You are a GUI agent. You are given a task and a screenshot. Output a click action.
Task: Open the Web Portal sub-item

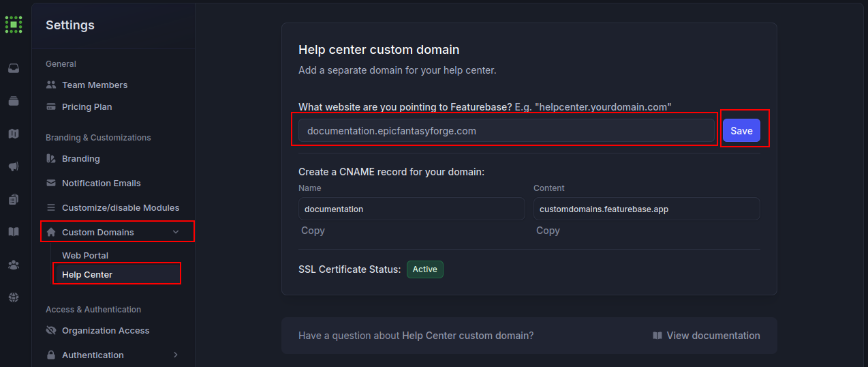85,255
